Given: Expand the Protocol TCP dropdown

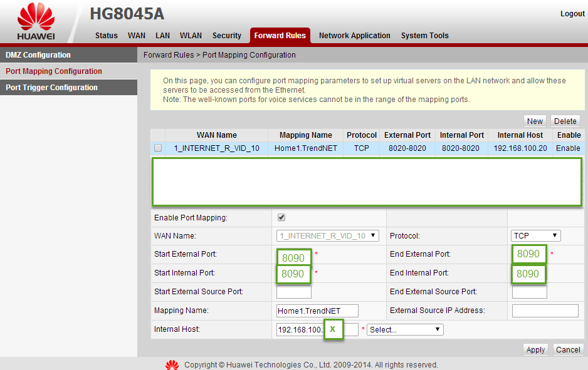Looking at the screenshot, I should (x=535, y=236).
